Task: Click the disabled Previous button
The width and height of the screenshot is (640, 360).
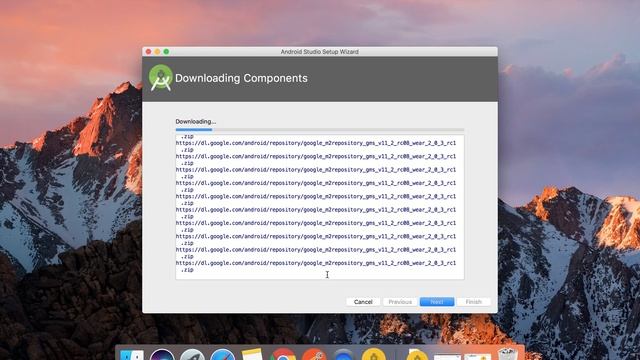Action: [400, 302]
